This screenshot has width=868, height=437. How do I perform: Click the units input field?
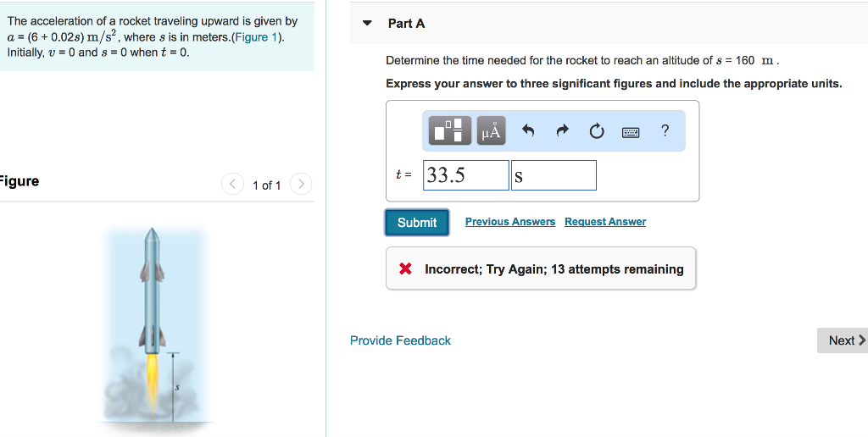(554, 175)
